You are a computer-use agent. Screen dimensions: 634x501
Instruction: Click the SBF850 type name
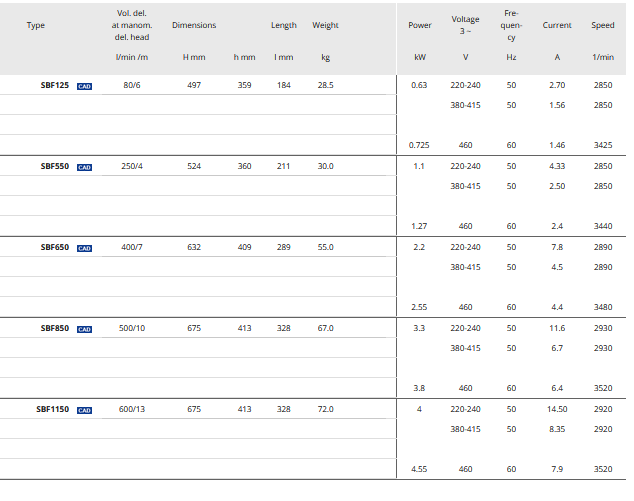click(x=54, y=329)
